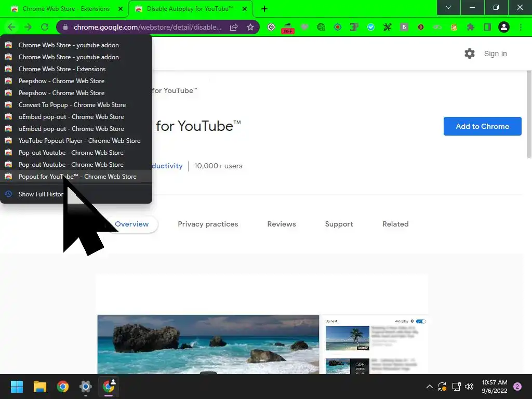532x399 pixels.
Task: Close the Disable Autoplay for YouTube tab
Action: 245,9
